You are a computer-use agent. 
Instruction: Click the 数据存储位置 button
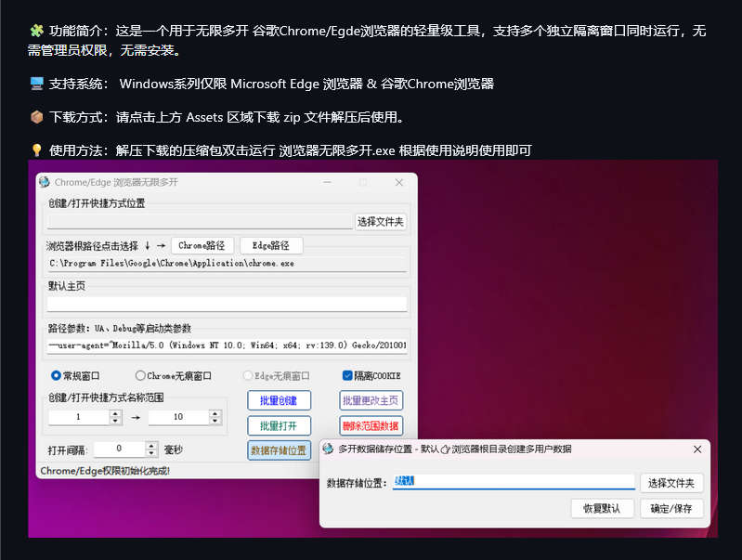[x=279, y=450]
